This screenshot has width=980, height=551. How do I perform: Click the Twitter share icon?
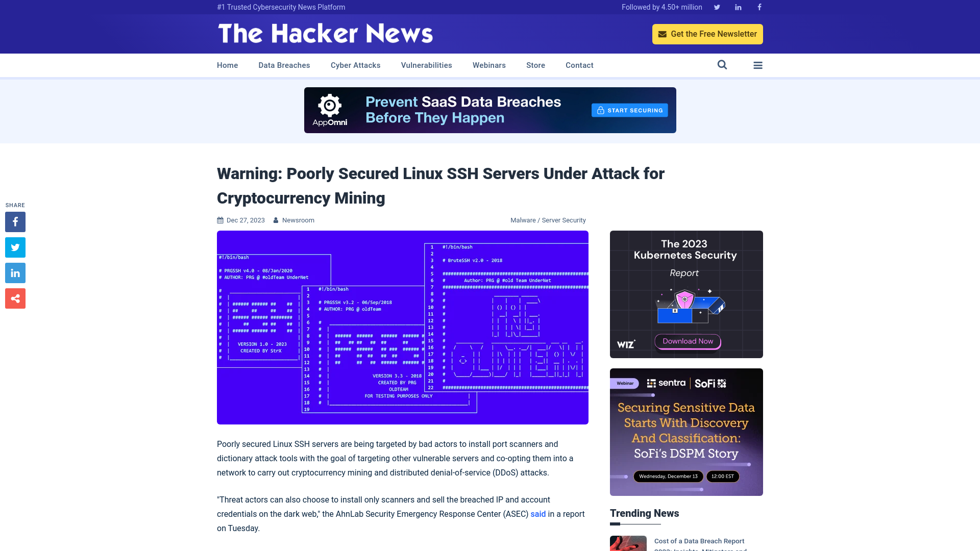[x=15, y=247]
